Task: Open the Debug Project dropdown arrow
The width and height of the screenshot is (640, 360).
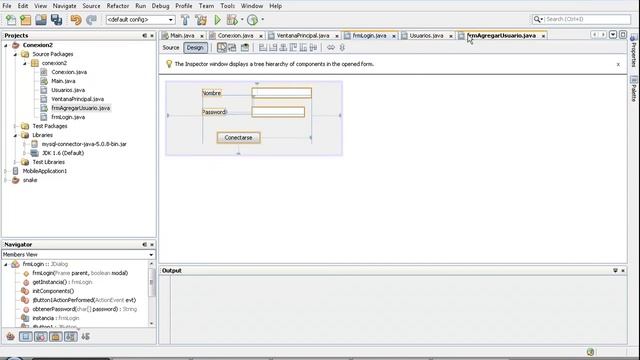Action: point(242,20)
